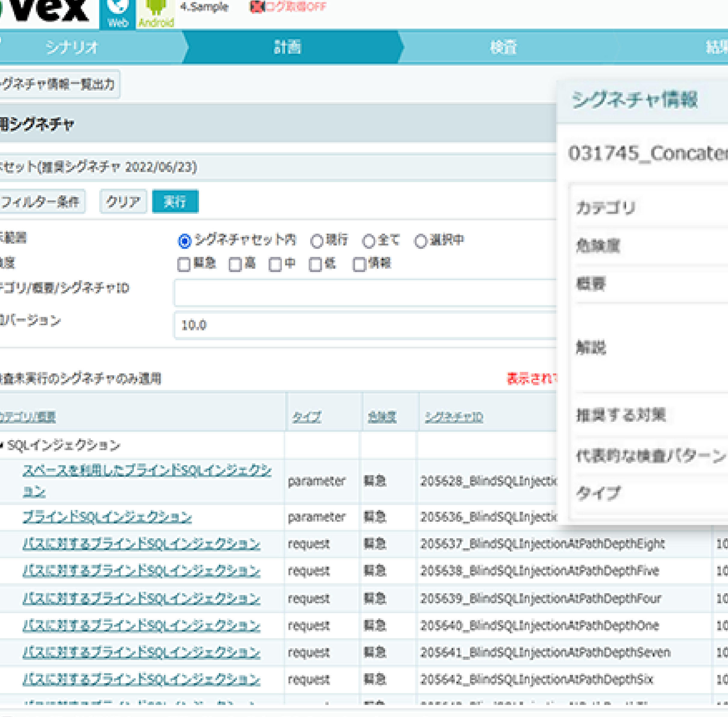The height and width of the screenshot is (717, 728).
Task: Click the 031745_Concaten signature title in the panel
Action: (648, 154)
